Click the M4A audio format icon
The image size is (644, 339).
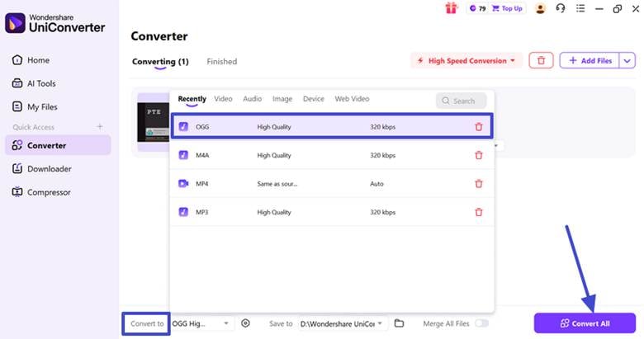183,155
